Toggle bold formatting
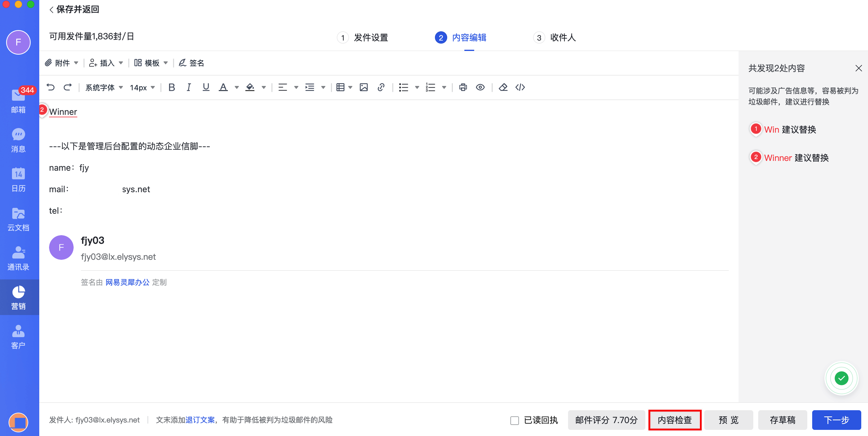The width and height of the screenshot is (868, 436). (171, 87)
